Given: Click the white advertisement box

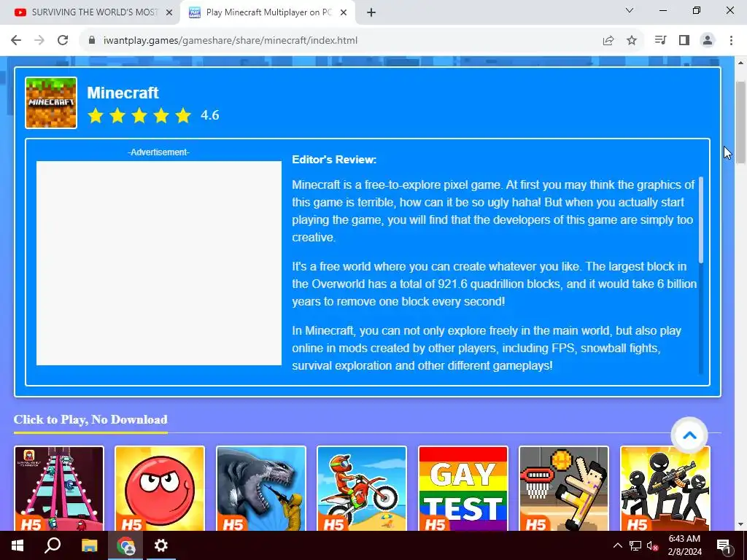Looking at the screenshot, I should pyautogui.click(x=159, y=263).
